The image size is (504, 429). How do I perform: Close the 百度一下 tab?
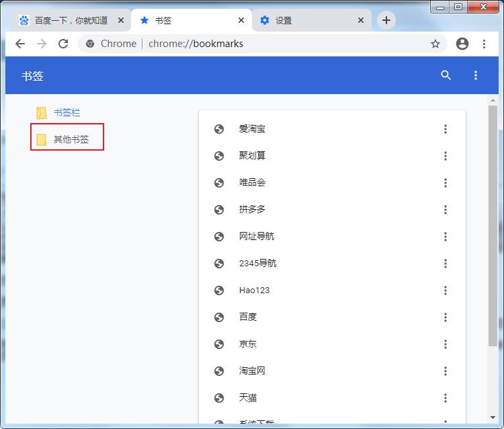click(x=121, y=20)
